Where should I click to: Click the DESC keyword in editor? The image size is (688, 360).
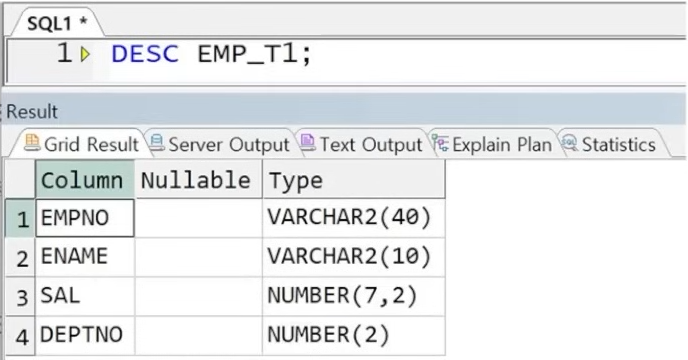145,54
